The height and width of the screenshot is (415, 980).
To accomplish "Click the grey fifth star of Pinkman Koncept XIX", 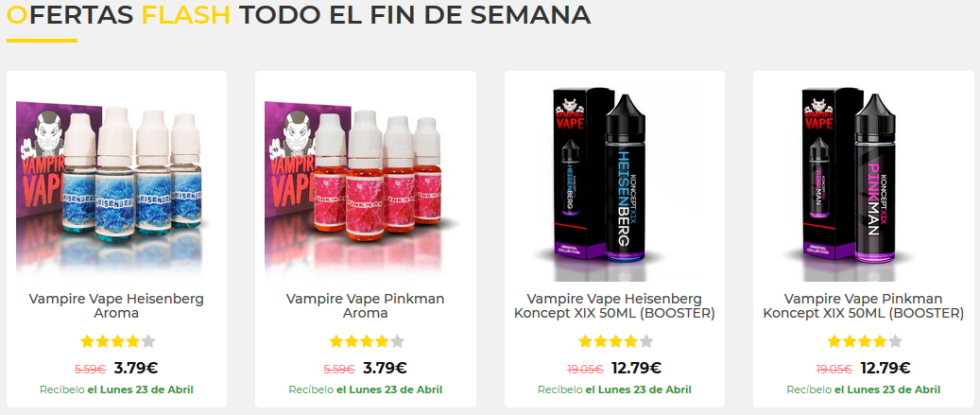I will [x=895, y=341].
